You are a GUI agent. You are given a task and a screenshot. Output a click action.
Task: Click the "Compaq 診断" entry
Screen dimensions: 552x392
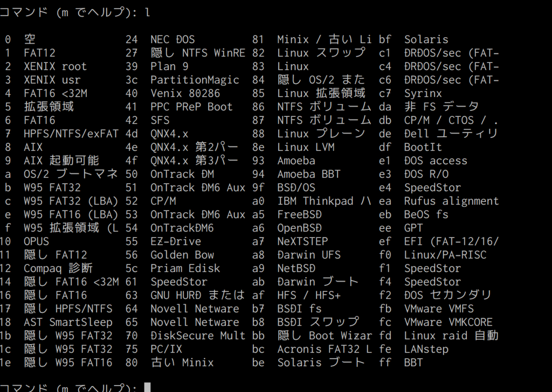point(58,268)
